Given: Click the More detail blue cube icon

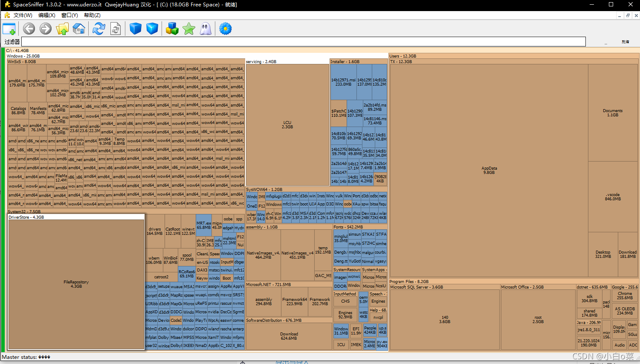Looking at the screenshot, I should (152, 29).
